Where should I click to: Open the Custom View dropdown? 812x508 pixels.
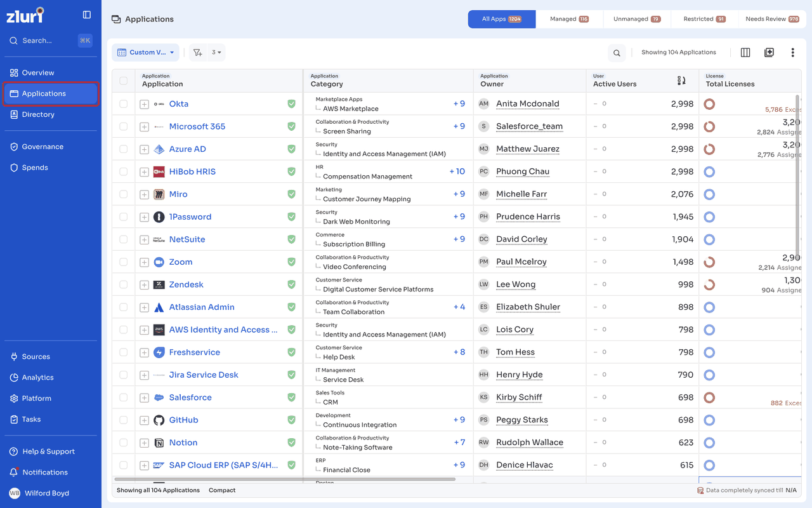[145, 53]
